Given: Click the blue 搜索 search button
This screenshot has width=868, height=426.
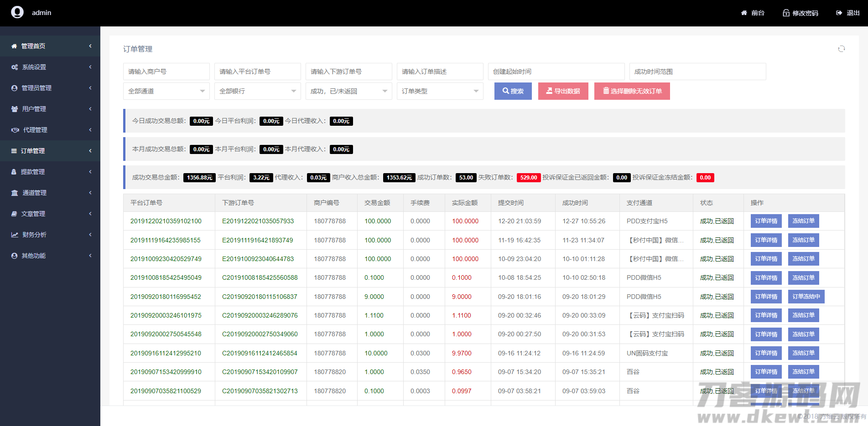Looking at the screenshot, I should (x=513, y=91).
